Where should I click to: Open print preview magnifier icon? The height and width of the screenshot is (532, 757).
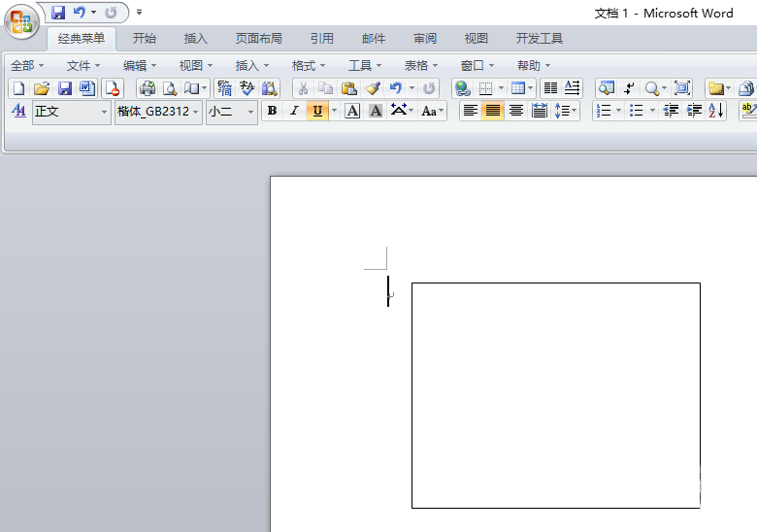170,88
